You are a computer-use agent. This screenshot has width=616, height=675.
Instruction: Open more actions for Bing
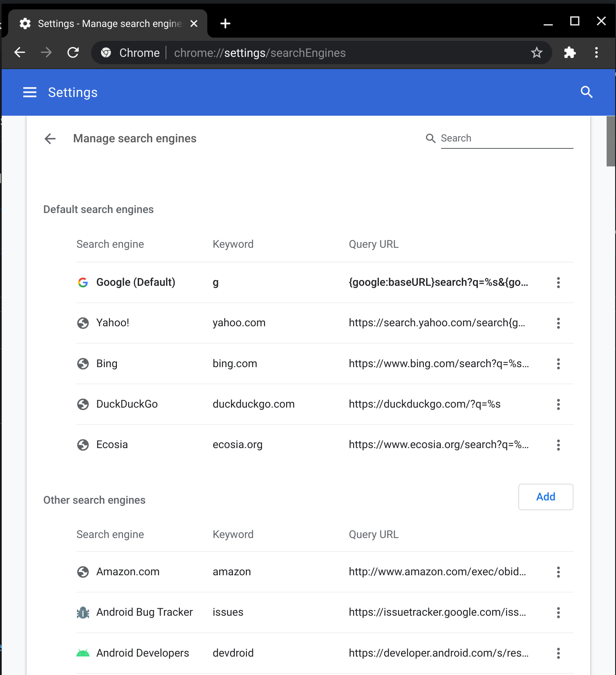[558, 364]
